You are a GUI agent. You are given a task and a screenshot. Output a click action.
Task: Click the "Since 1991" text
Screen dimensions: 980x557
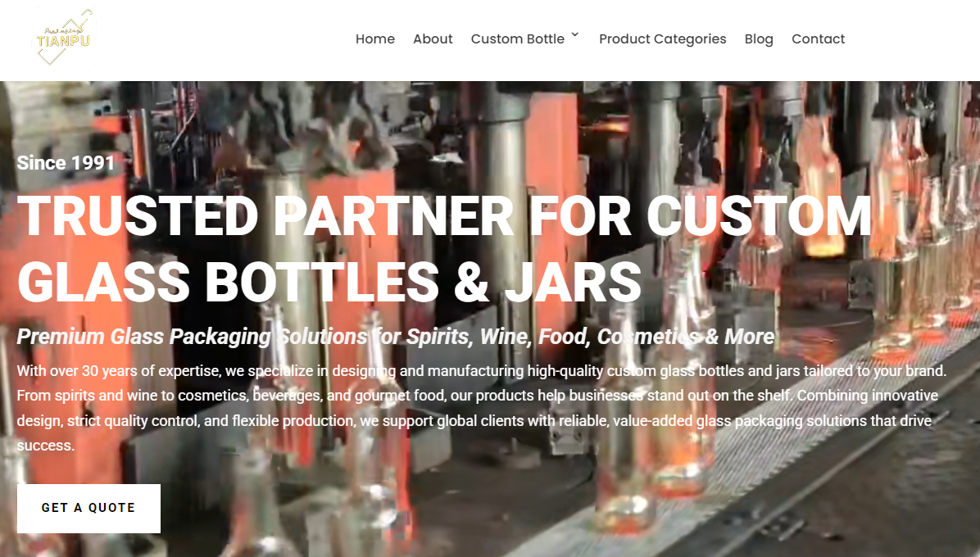coord(66,163)
